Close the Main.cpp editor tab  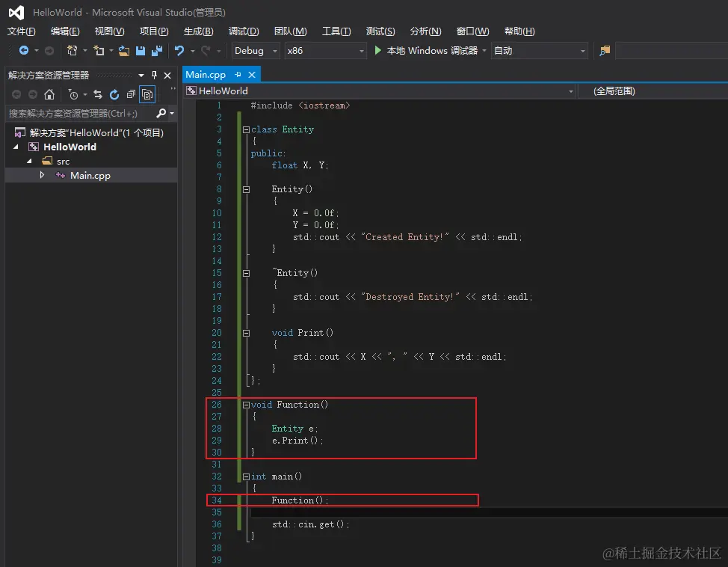(x=252, y=74)
